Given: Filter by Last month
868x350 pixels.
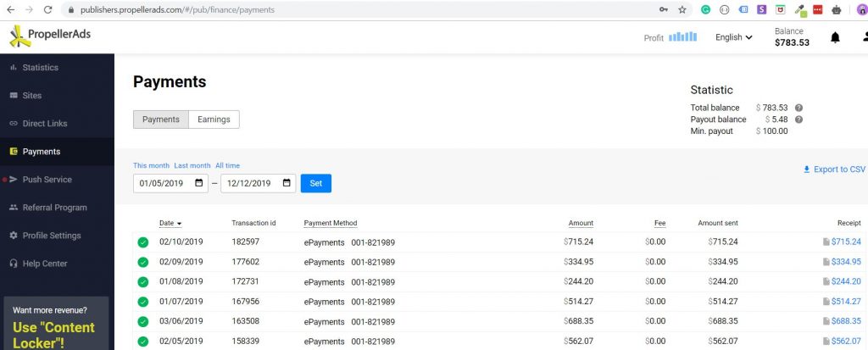Looking at the screenshot, I should pos(192,165).
